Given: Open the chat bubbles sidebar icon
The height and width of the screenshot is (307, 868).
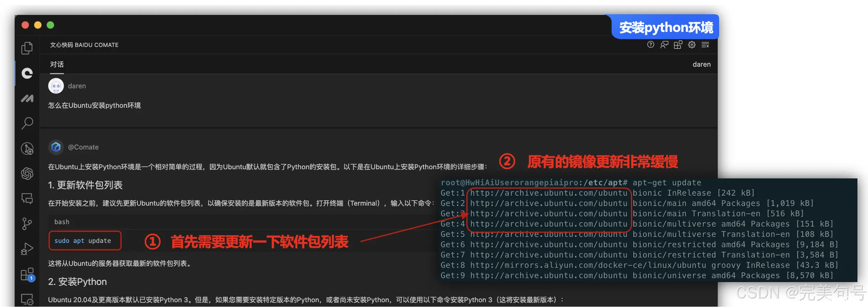Looking at the screenshot, I should pyautogui.click(x=27, y=198).
